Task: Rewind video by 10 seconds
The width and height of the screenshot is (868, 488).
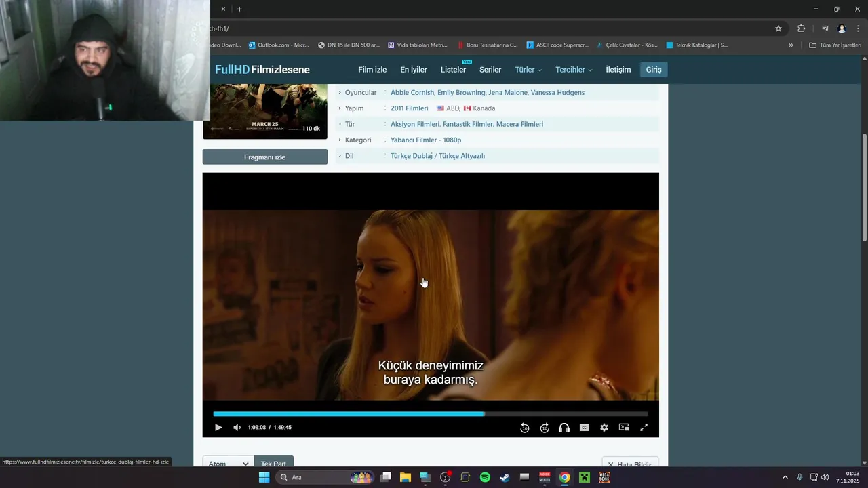Action: coord(524,428)
